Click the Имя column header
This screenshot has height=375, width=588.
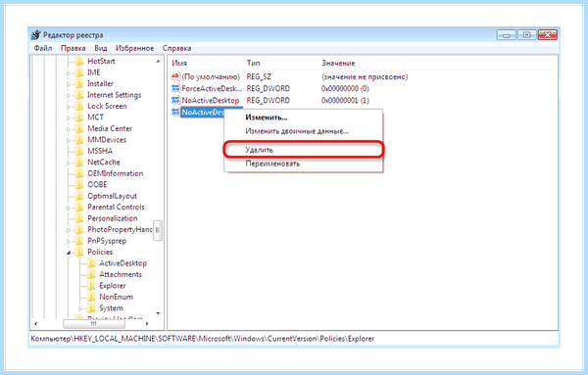click(x=179, y=63)
